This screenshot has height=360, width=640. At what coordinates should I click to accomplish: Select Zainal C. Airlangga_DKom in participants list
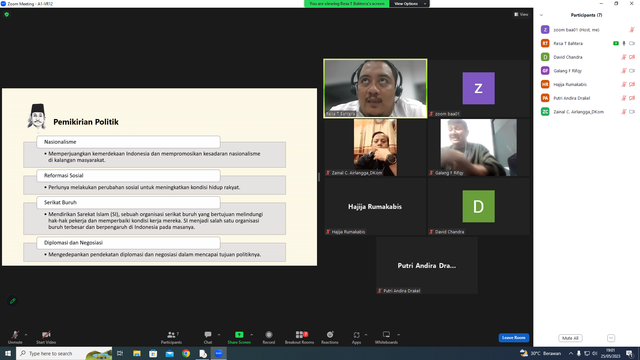point(587,112)
